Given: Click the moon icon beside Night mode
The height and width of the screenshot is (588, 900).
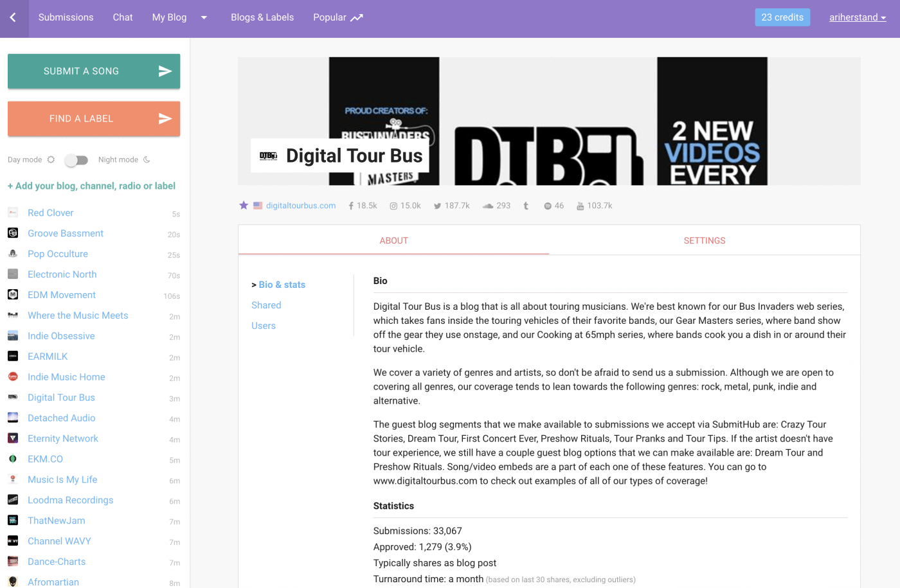Looking at the screenshot, I should click(x=147, y=159).
